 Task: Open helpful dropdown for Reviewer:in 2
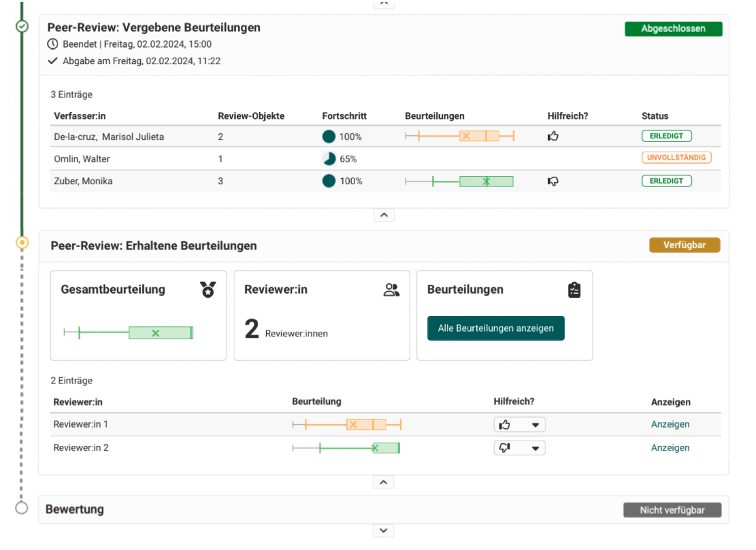(x=519, y=448)
